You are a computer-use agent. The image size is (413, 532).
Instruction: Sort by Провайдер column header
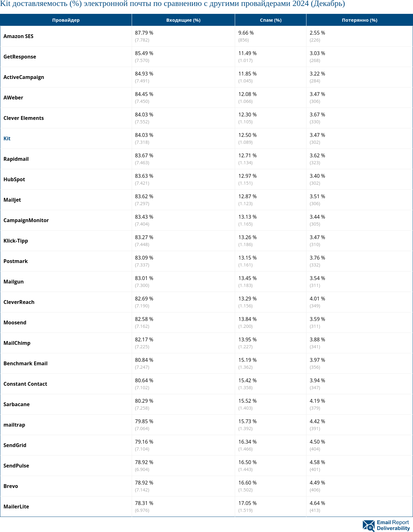(x=66, y=20)
